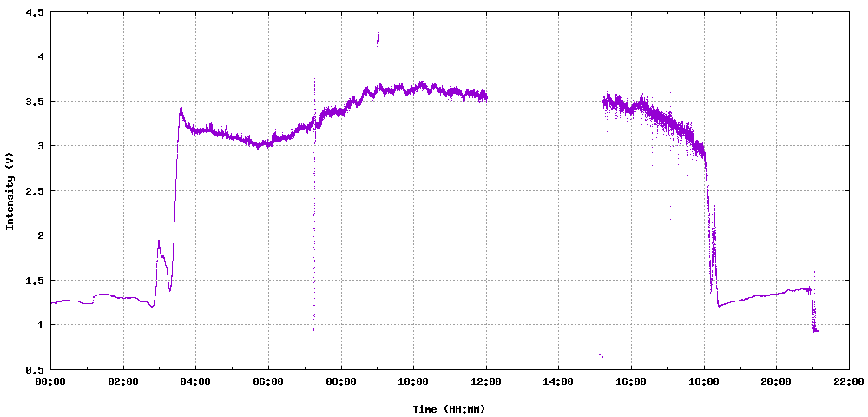Image resolution: width=868 pixels, height=417 pixels.
Task: Click the 02:00 x-axis tick label
Action: pos(123,381)
